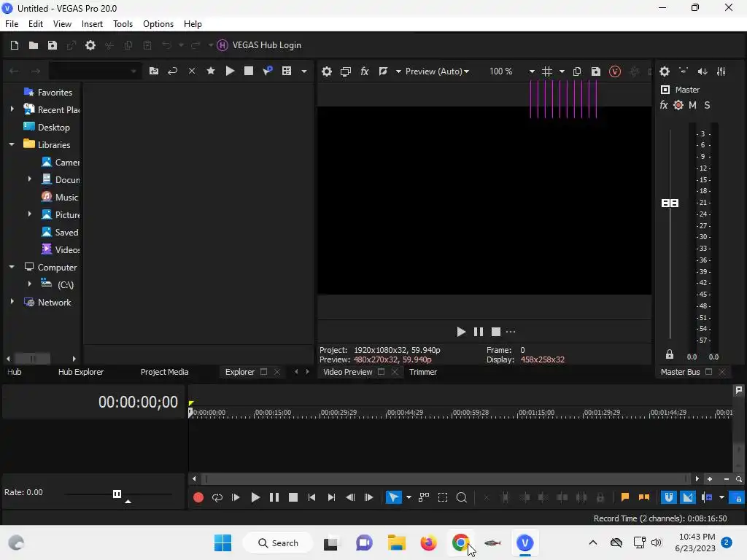The width and height of the screenshot is (747, 560).
Task: Click the timeline Record button
Action: click(x=198, y=497)
